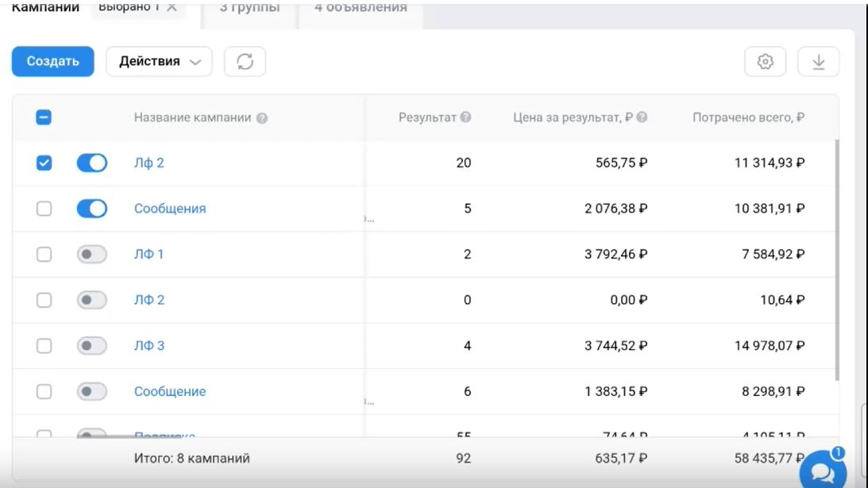868x488 pixels.
Task: Toggle the select-all checkbox in table header
Action: (x=44, y=117)
